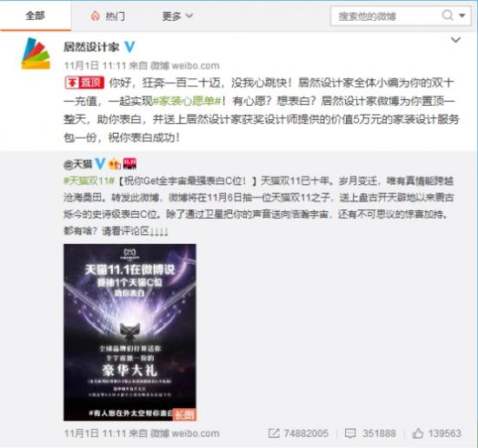Open the #家装心愿单# hashtag link
Screen dimensions: 478x448
[186, 101]
